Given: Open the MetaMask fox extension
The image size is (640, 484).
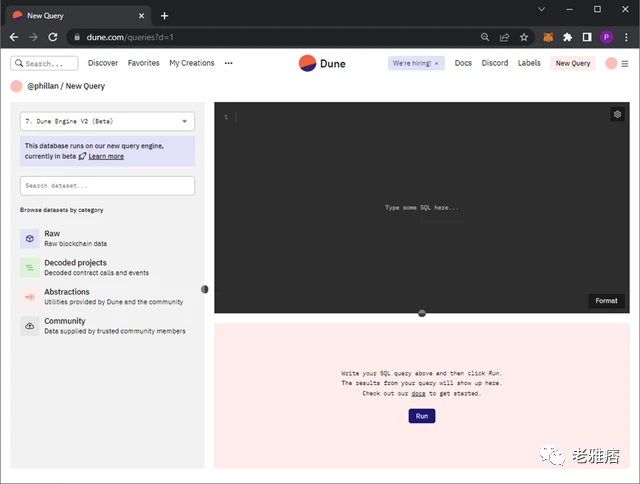Looking at the screenshot, I should pyautogui.click(x=548, y=37).
